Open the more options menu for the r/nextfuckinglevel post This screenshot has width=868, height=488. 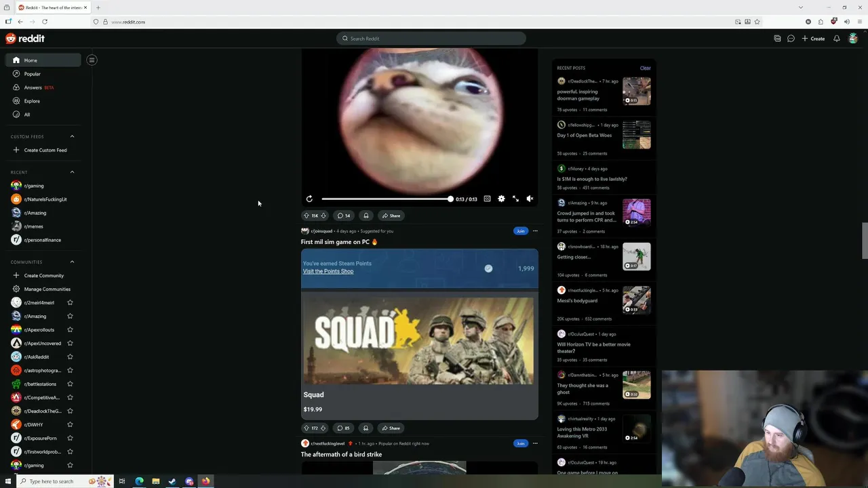tap(535, 443)
